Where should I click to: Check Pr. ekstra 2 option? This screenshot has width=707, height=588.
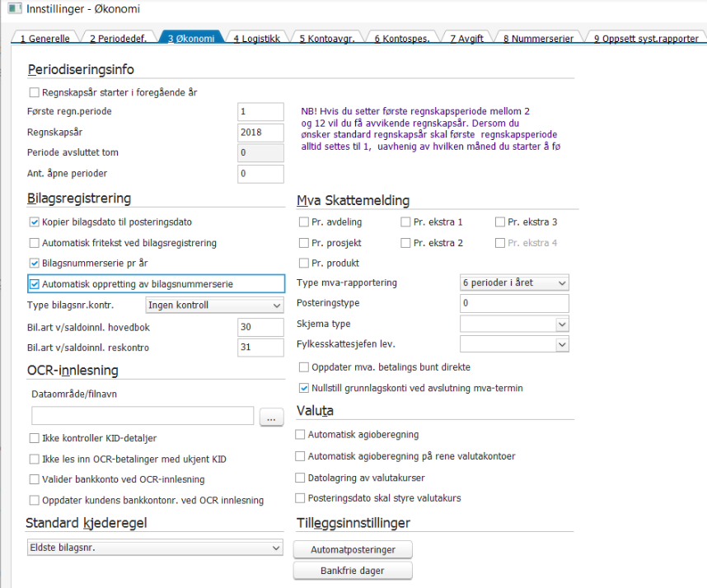click(x=405, y=243)
